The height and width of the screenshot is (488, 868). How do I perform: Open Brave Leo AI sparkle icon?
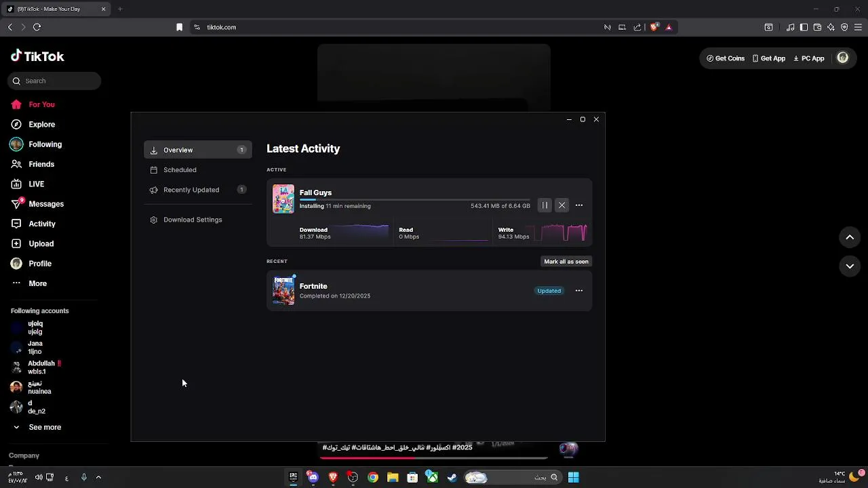(831, 27)
